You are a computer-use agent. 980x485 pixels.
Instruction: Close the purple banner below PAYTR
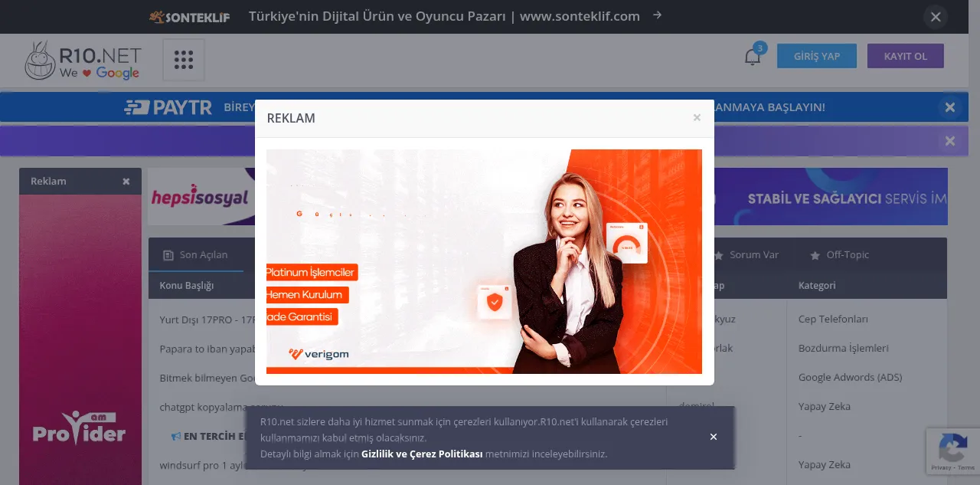point(950,141)
